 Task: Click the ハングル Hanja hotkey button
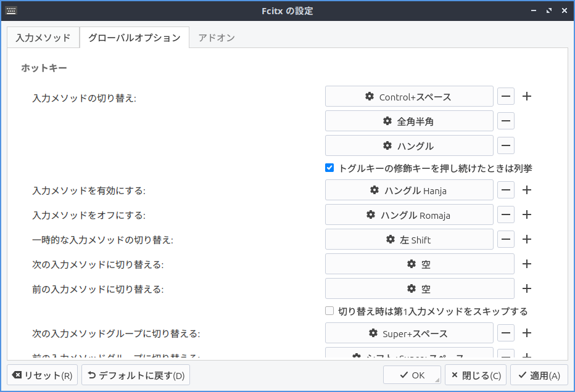click(x=409, y=190)
